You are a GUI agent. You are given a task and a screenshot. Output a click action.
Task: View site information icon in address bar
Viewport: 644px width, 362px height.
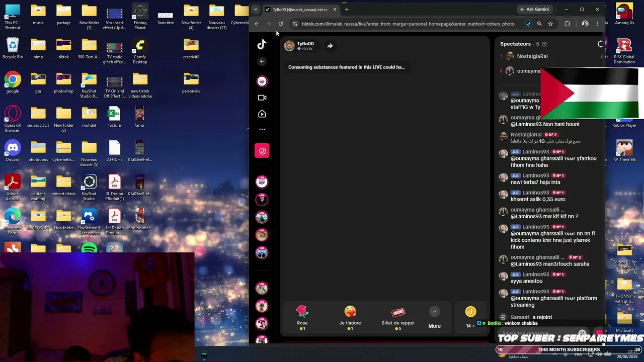[295, 24]
